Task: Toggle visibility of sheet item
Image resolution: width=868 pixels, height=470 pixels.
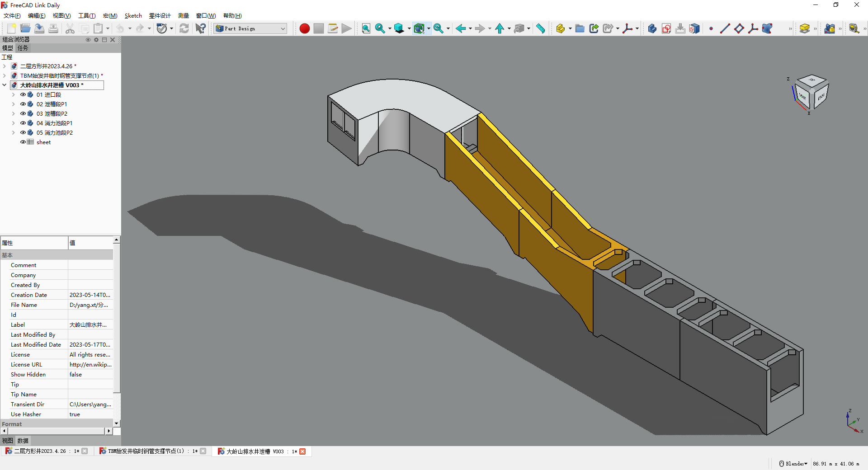Action: (23, 142)
